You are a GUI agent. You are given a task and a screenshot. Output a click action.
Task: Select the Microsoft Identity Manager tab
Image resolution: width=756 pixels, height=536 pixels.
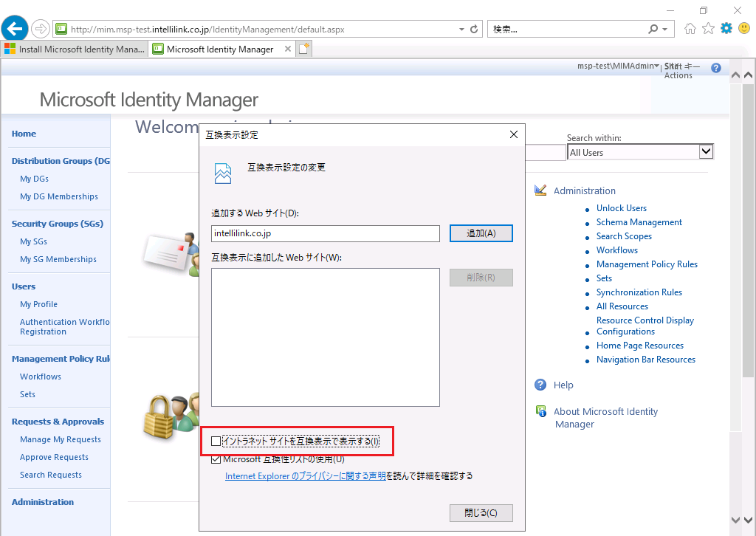[220, 49]
